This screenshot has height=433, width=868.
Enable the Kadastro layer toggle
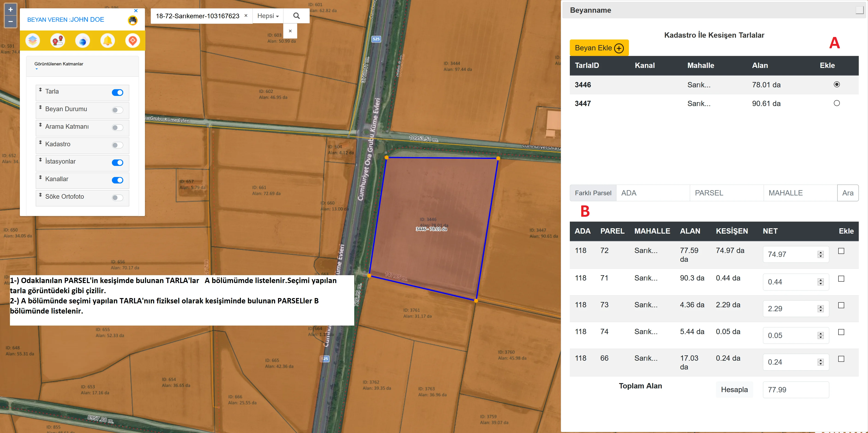click(x=117, y=145)
